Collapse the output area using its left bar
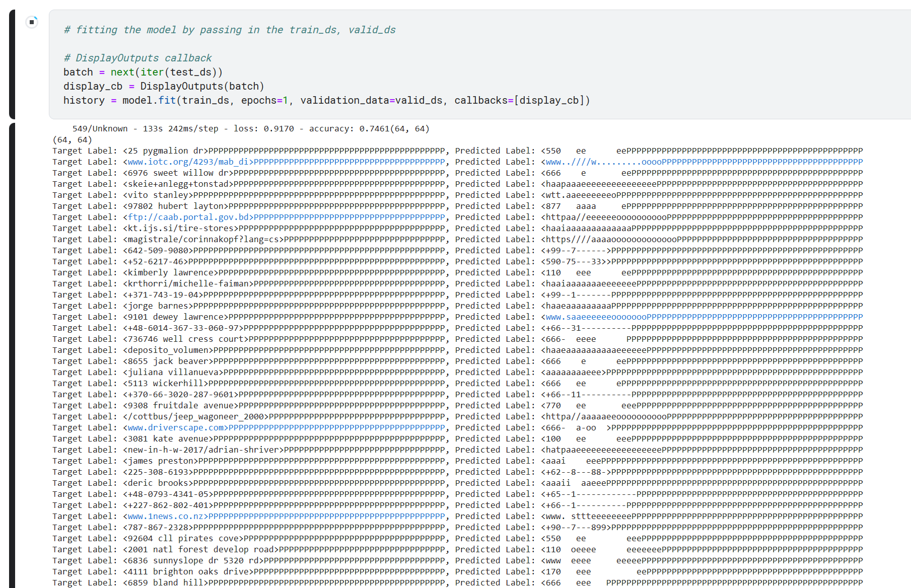The width and height of the screenshot is (911, 588). (12, 352)
